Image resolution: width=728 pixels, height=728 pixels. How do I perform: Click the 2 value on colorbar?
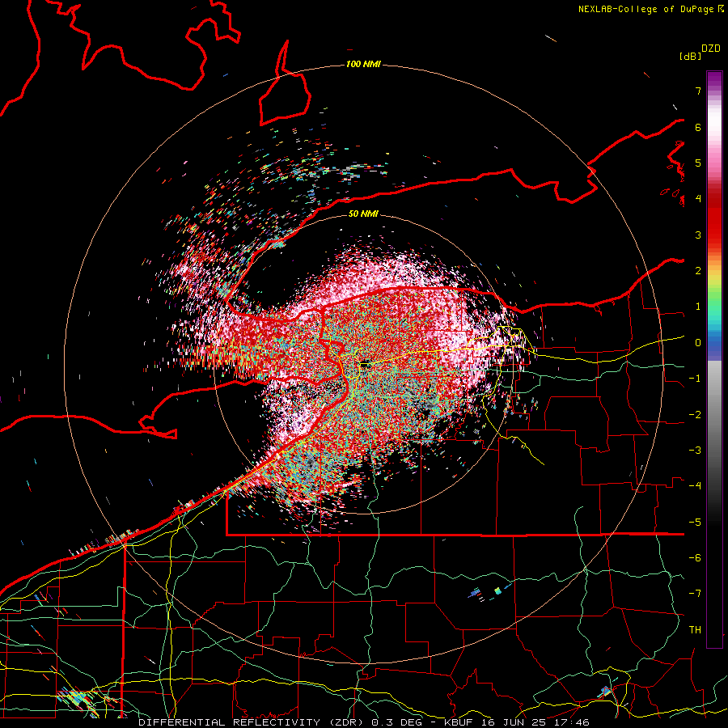coord(698,271)
